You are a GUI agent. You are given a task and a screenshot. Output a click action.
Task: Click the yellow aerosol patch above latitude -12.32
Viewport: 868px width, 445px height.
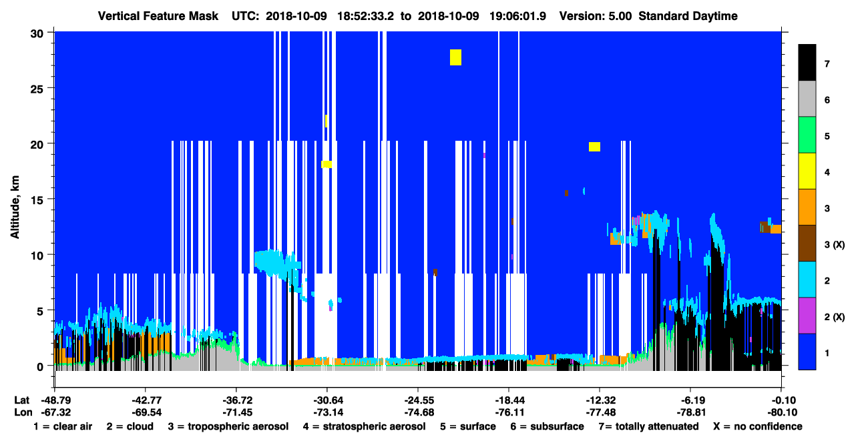pos(594,147)
